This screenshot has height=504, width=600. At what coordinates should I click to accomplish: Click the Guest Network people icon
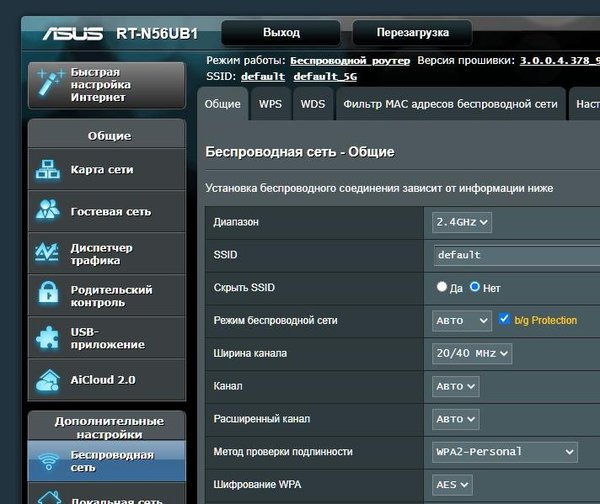48,211
